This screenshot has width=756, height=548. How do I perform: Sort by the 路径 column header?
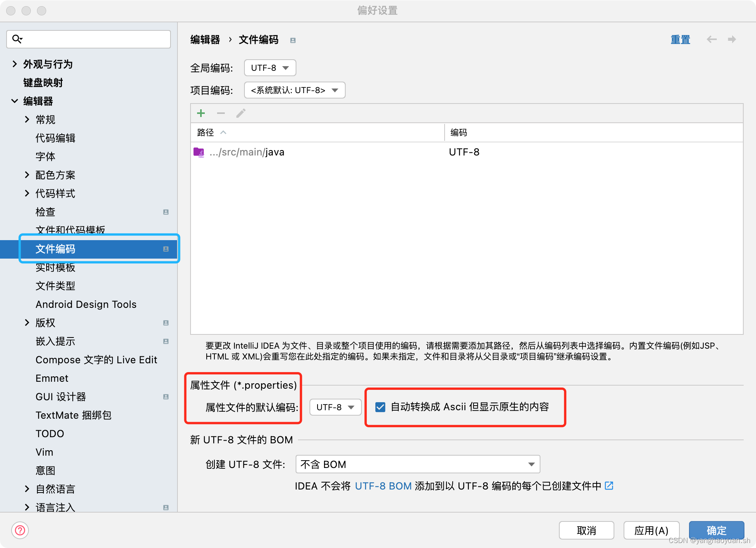[x=318, y=132]
